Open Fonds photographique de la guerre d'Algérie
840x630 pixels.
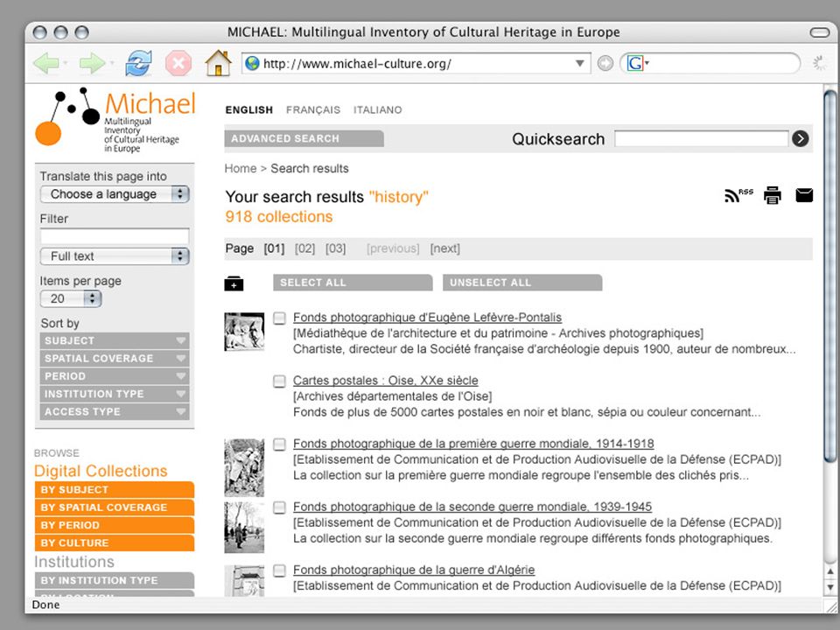click(x=414, y=570)
